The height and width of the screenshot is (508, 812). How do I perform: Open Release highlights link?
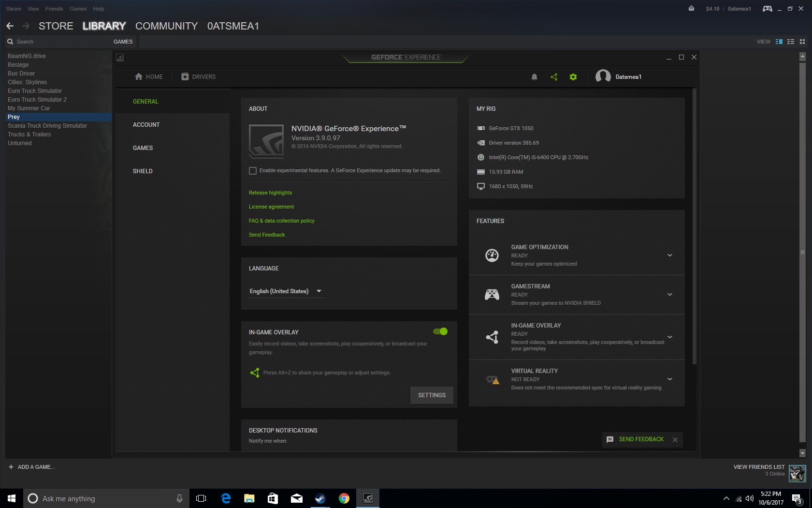tap(270, 193)
